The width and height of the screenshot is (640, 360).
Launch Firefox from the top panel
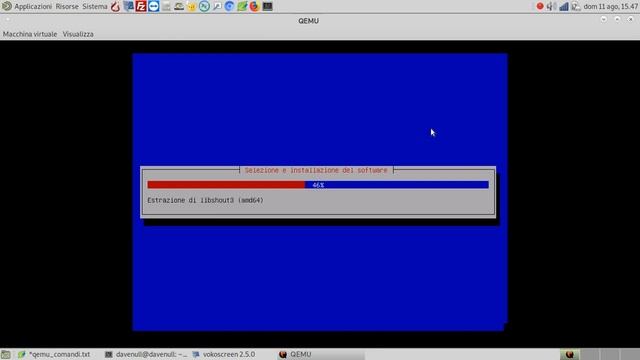pyautogui.click(x=255, y=6)
